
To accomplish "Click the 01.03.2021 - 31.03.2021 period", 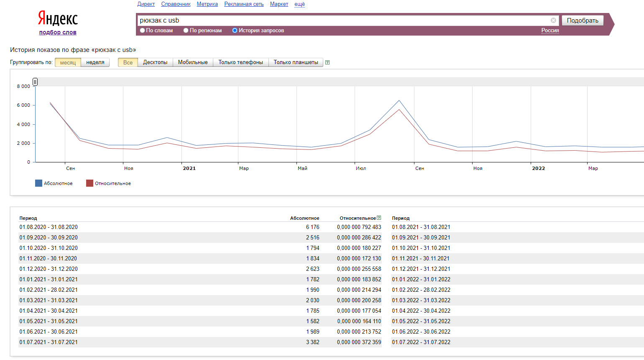I will point(49,300).
